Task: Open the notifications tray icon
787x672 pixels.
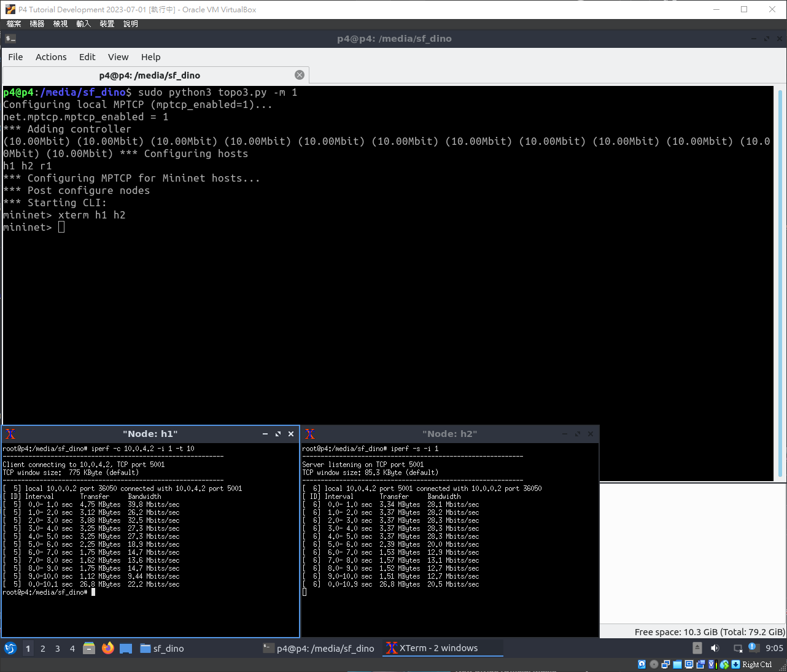Action: point(754,647)
